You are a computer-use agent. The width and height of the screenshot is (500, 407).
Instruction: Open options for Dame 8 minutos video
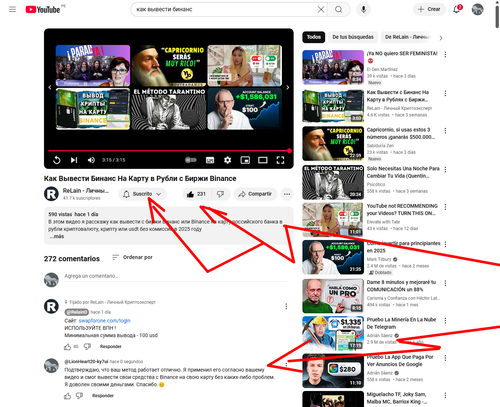pos(445,283)
